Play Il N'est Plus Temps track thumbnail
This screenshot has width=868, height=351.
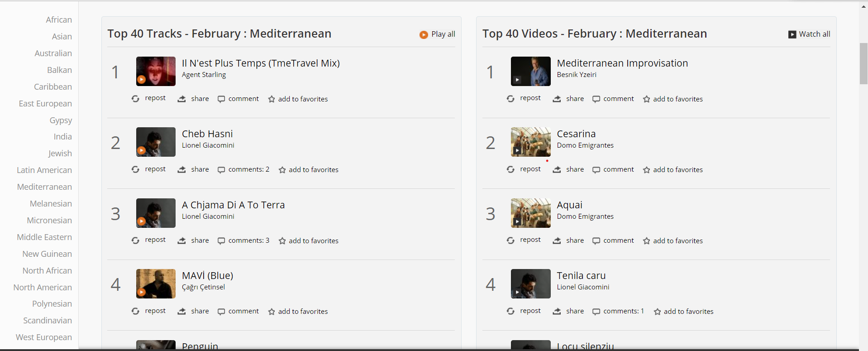coord(156,71)
